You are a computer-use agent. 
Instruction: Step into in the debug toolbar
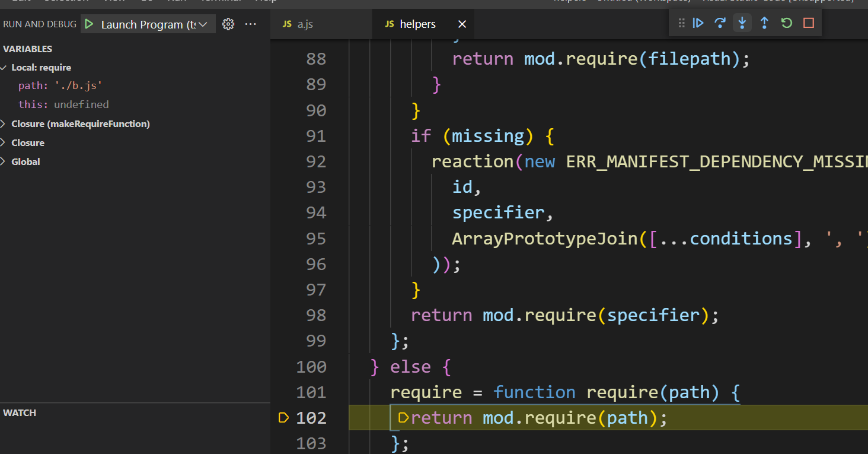pos(742,23)
